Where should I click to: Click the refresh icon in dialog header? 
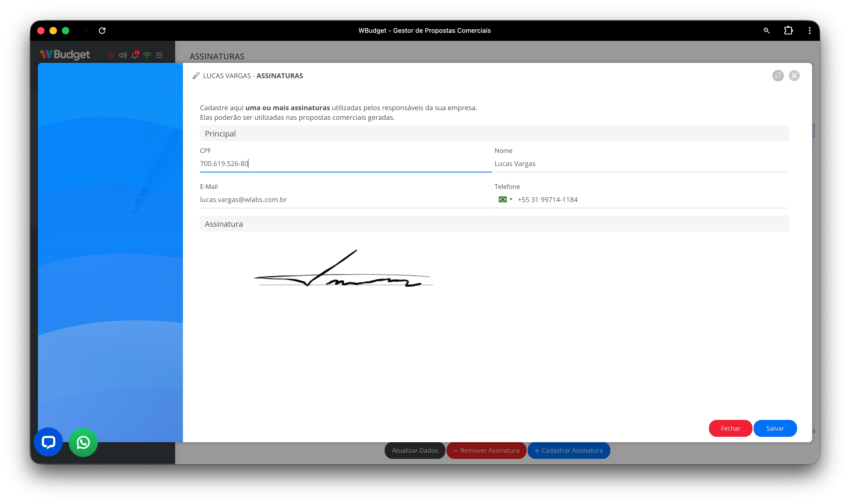[x=778, y=75]
